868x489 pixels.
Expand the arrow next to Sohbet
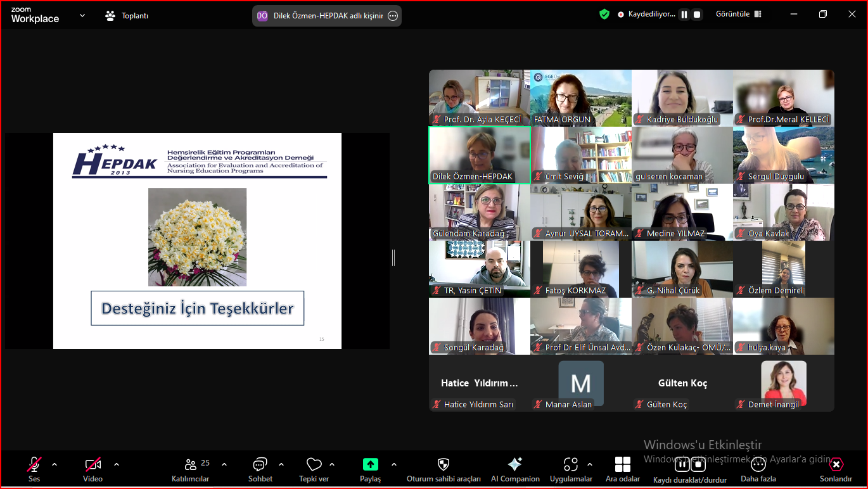[x=281, y=464]
